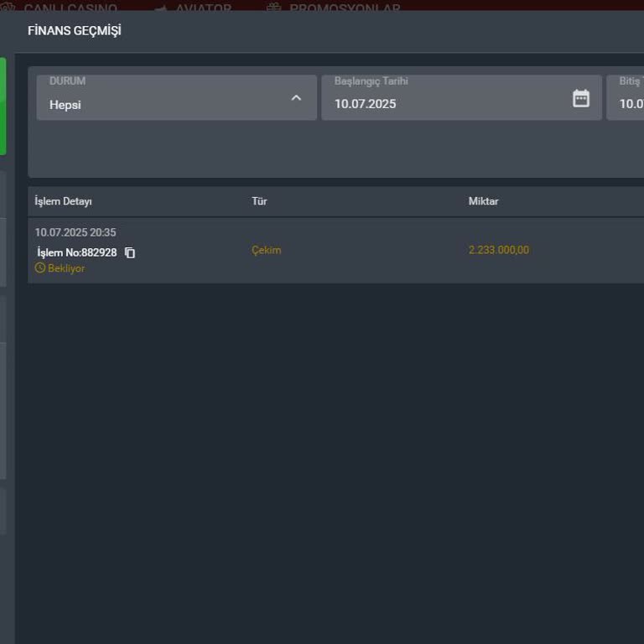This screenshot has width=644, height=644.
Task: Click the Promosyonlar gift icon
Action: pyautogui.click(x=274, y=8)
